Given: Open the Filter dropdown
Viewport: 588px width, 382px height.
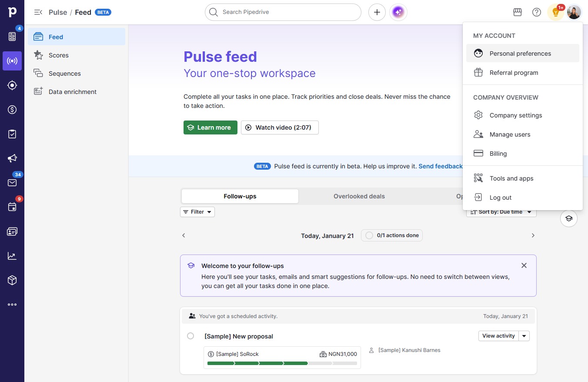Looking at the screenshot, I should point(197,212).
